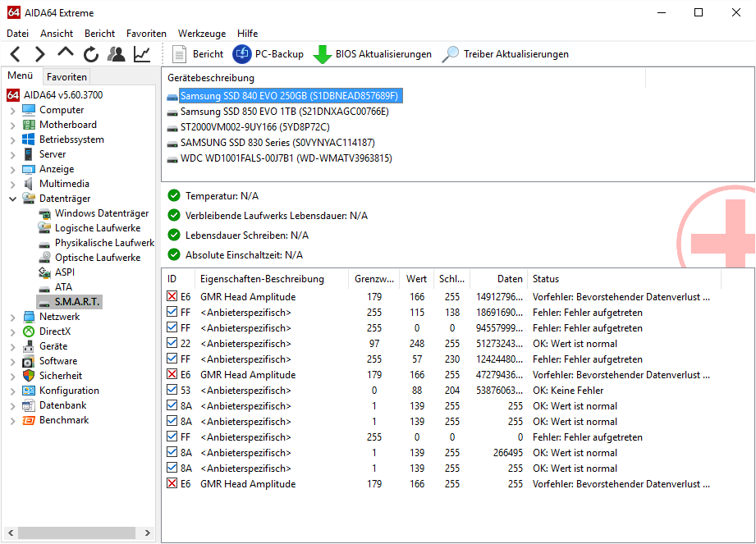The image size is (756, 544).
Task: Open the Hilfe menu
Action: click(247, 34)
